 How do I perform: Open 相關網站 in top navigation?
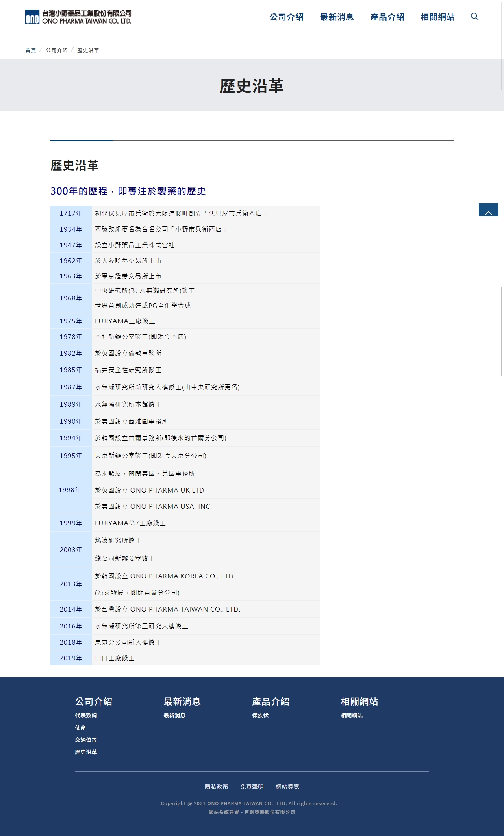(437, 17)
